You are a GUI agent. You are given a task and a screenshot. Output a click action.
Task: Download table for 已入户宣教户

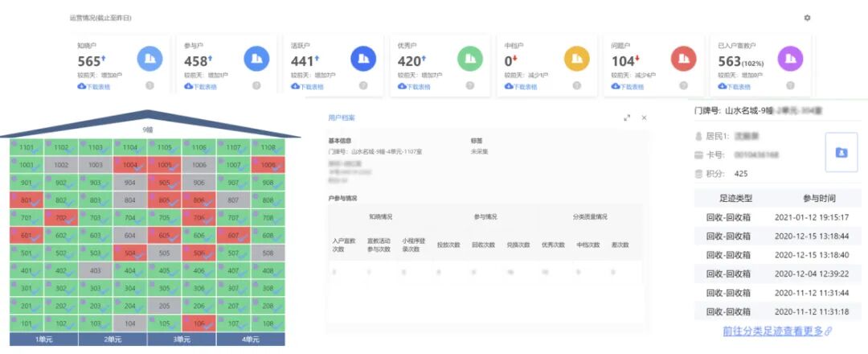(735, 86)
